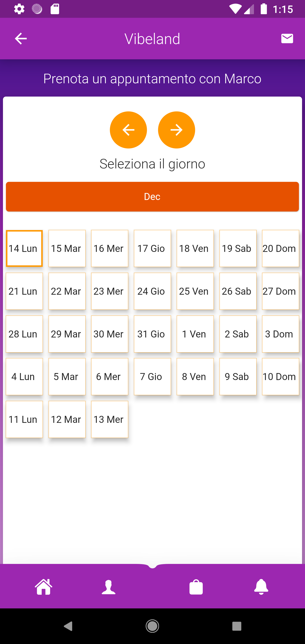The image size is (305, 644).
Task: Tap Android home circle button
Action: [x=152, y=626]
